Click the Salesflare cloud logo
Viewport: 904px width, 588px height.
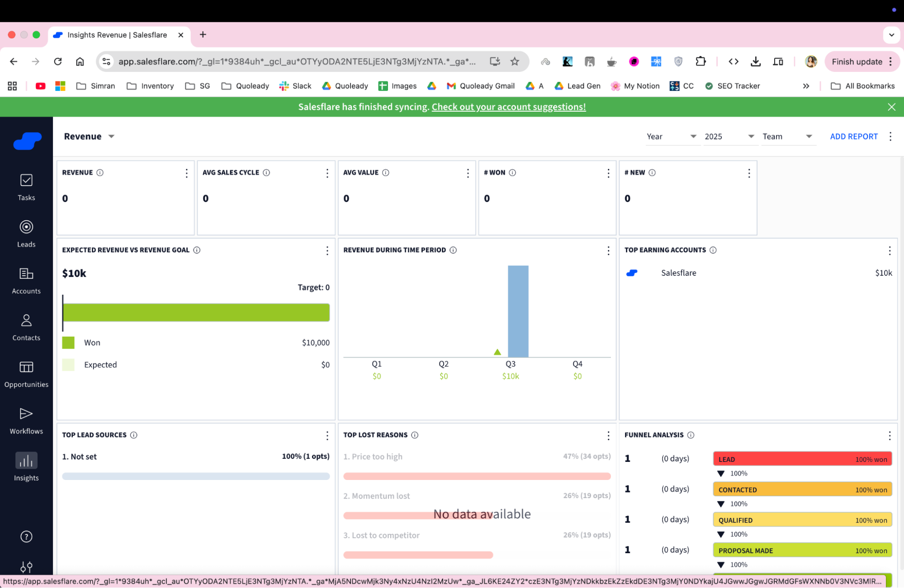27,141
